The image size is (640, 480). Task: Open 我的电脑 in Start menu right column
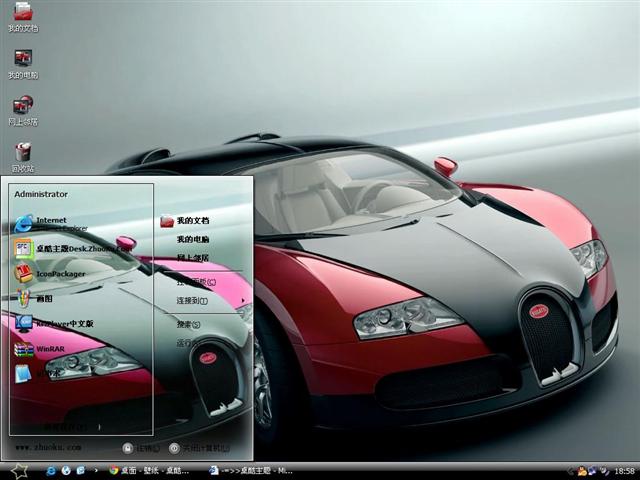click(x=193, y=239)
